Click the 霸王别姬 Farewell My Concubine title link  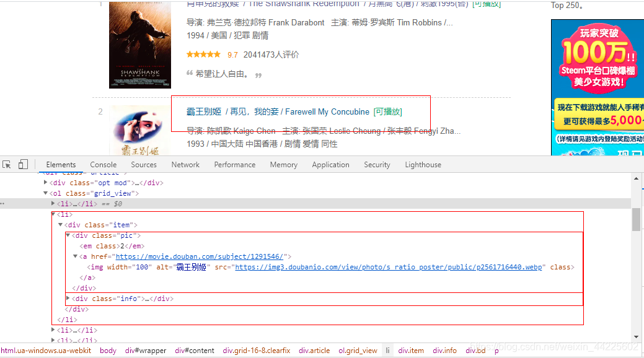pos(278,111)
